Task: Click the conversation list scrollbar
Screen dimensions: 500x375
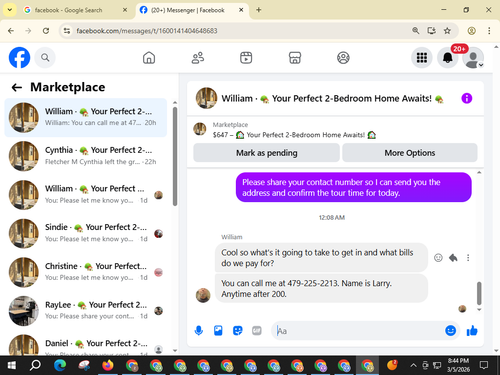Action: tap(175, 156)
